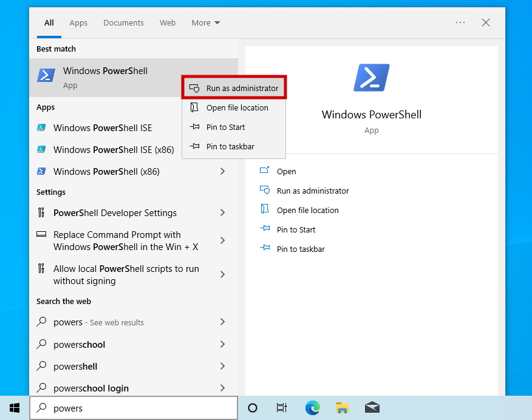The image size is (532, 420).
Task: Click the Windows PowerShell ISE (x86) icon
Action: [x=41, y=150]
